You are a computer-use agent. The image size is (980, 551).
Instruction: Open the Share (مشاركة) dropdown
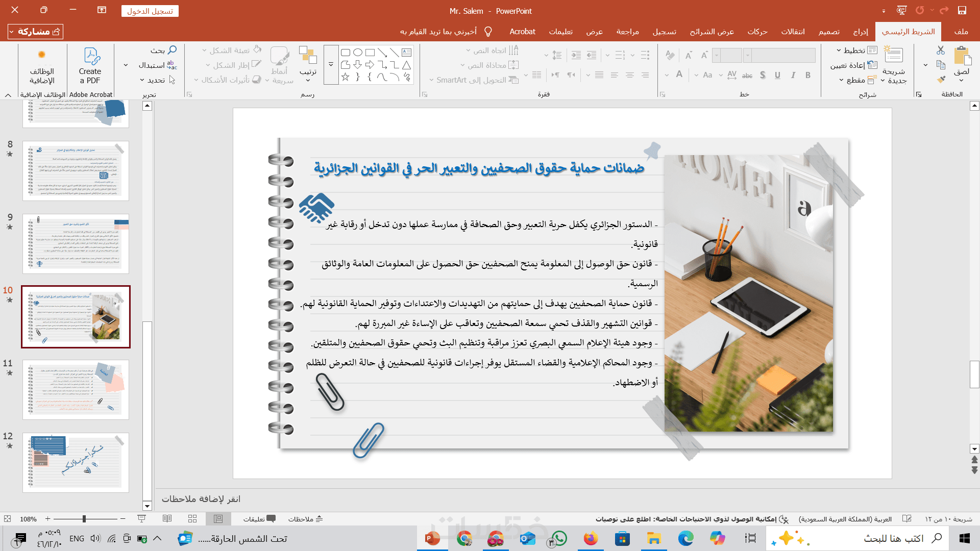click(x=36, y=32)
